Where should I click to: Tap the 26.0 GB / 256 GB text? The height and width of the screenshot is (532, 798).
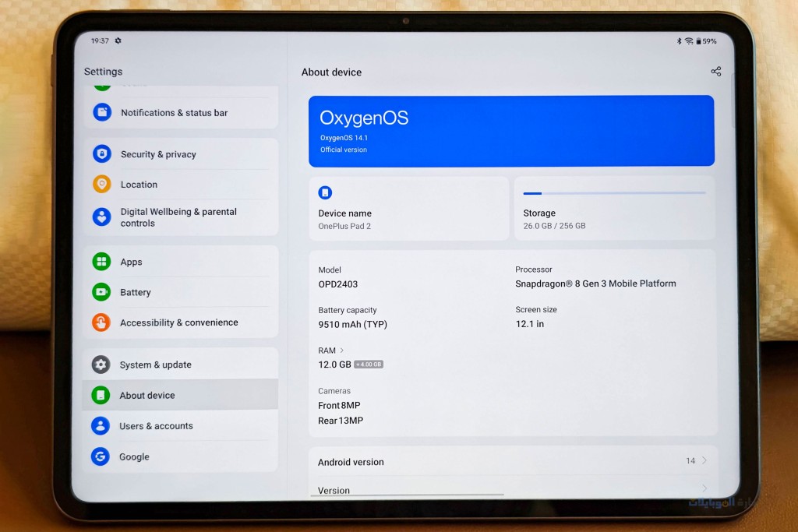[x=554, y=226]
